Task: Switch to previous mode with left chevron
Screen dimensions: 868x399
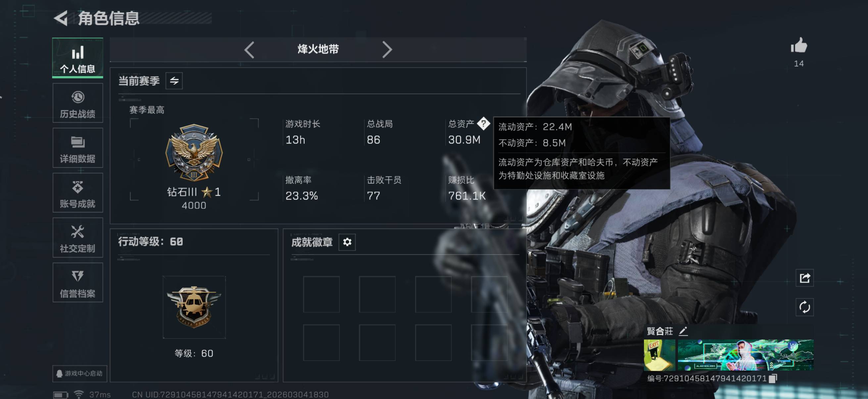Action: 249,50
